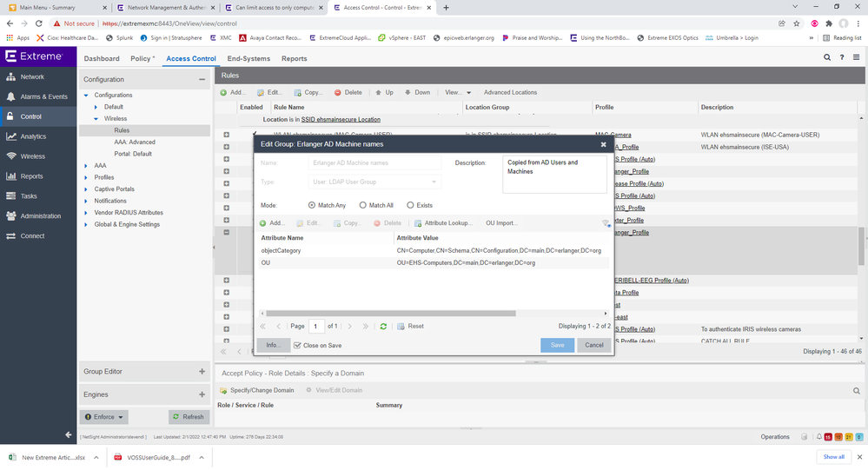Expand the Group Editor panel
The width and height of the screenshot is (868, 470).
click(x=202, y=371)
